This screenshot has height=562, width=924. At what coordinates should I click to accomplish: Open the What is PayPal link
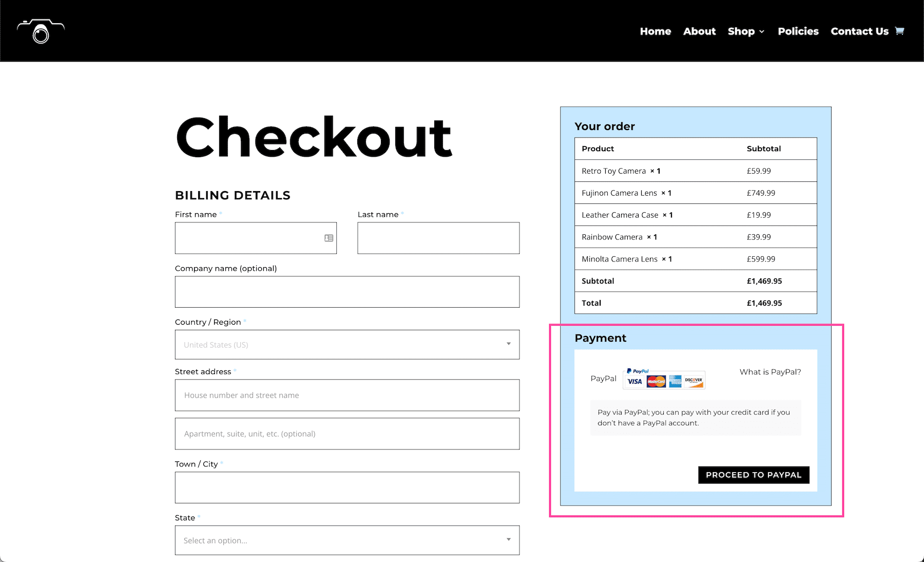pyautogui.click(x=769, y=371)
